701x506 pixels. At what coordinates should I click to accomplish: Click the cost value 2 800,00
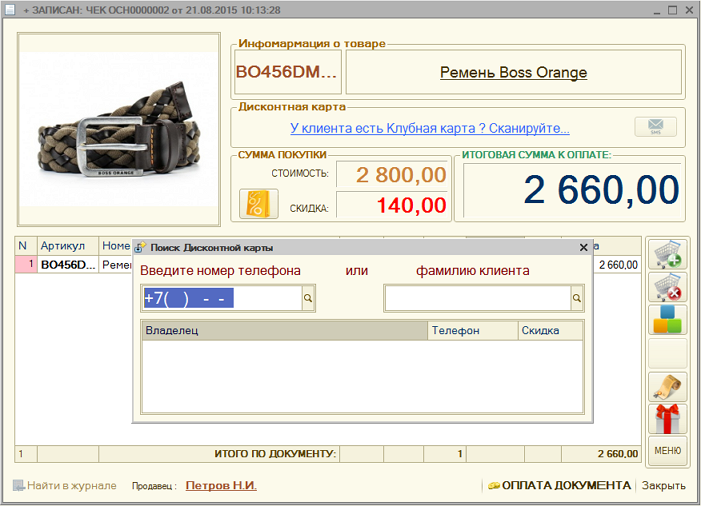coord(393,174)
